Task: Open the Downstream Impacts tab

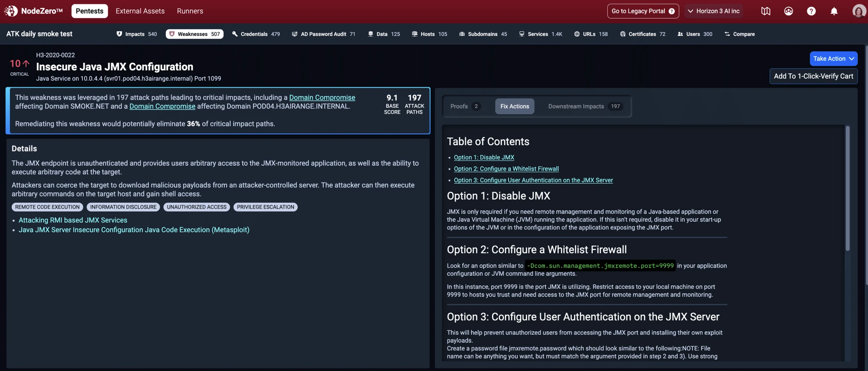Action: tap(585, 106)
